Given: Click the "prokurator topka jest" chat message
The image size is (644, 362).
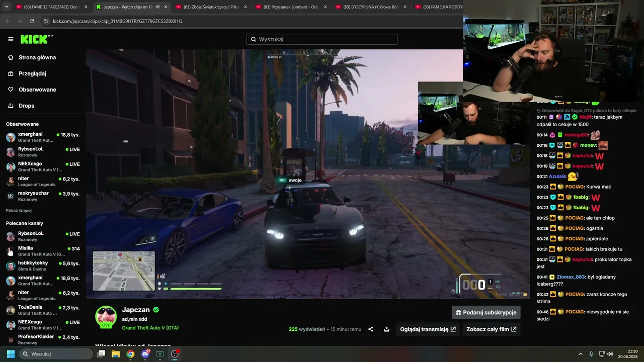Looking at the screenshot, I should tap(584, 263).
